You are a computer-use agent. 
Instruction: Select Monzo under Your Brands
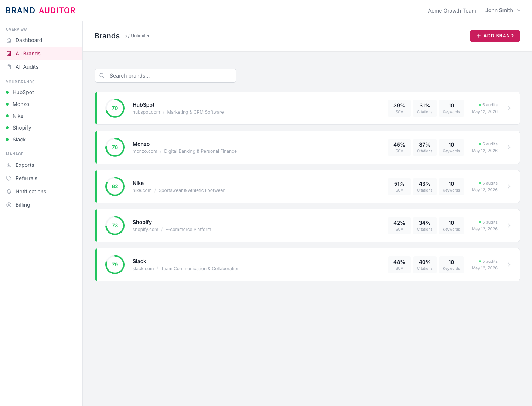coord(41,104)
